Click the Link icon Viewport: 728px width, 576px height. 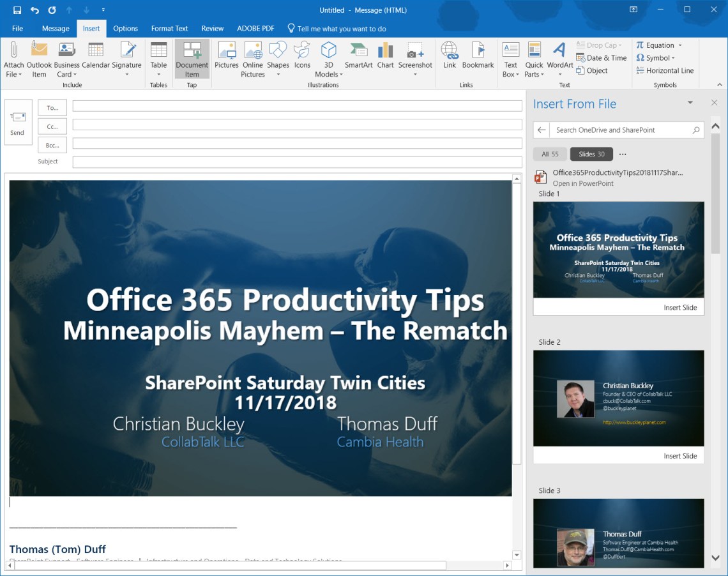(450, 56)
